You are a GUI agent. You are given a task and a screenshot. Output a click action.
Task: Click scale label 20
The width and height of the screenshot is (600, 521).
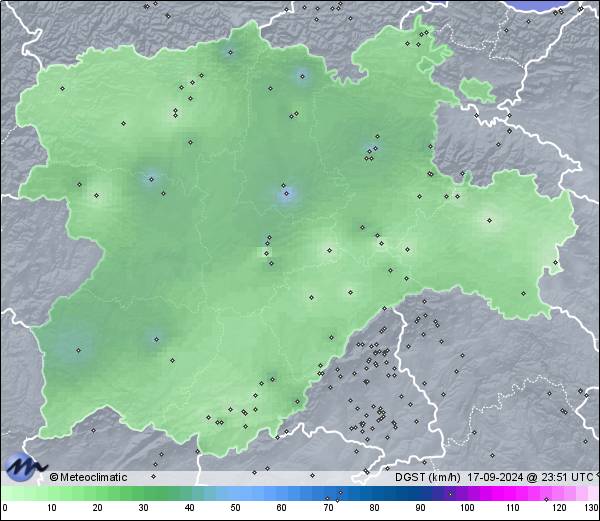pyautogui.click(x=98, y=508)
